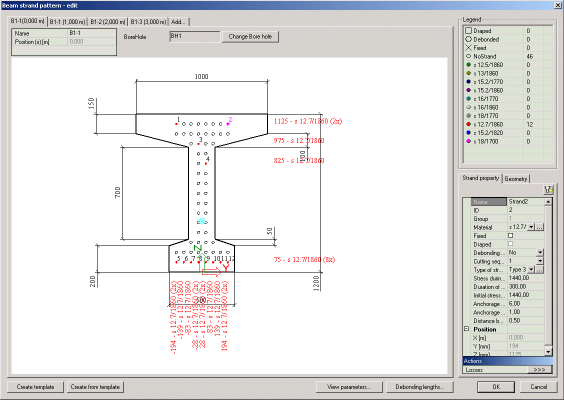Click the cyan centroid marker in the web
Viewport: 564px width, 400px height.
pos(202,221)
